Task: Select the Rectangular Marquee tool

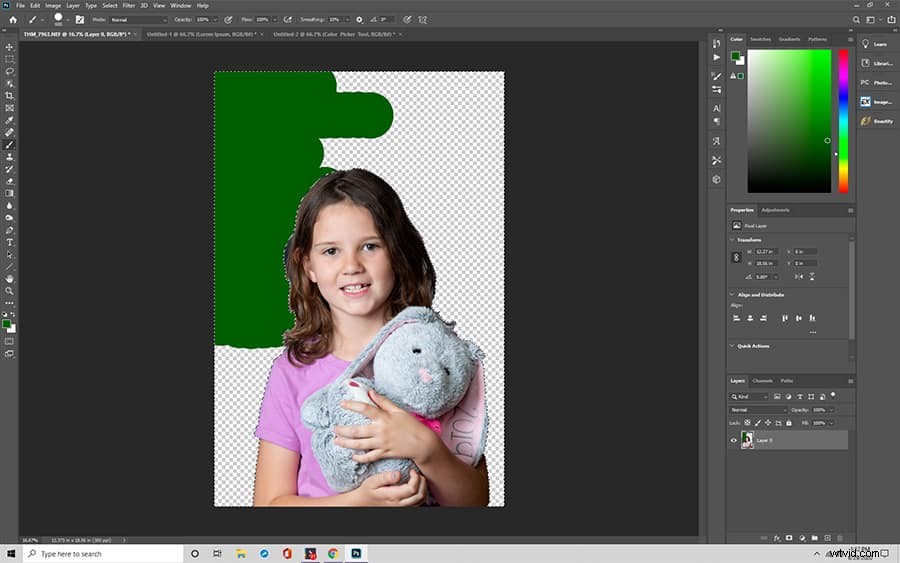Action: pyautogui.click(x=9, y=59)
